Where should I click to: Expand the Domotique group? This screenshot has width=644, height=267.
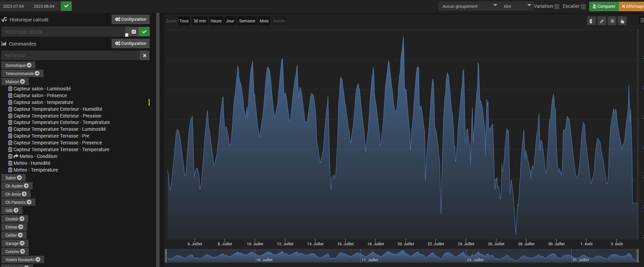coord(18,65)
